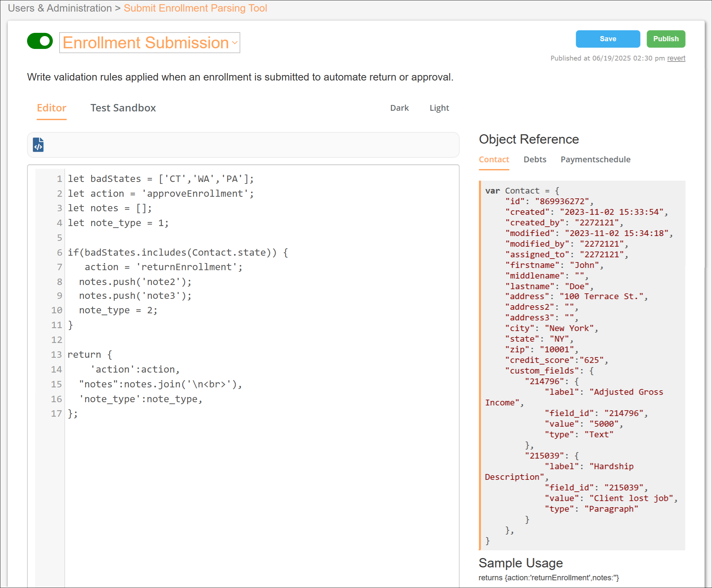Screen dimensions: 712x588
Task: Click the green Publish button
Action: pyautogui.click(x=666, y=39)
